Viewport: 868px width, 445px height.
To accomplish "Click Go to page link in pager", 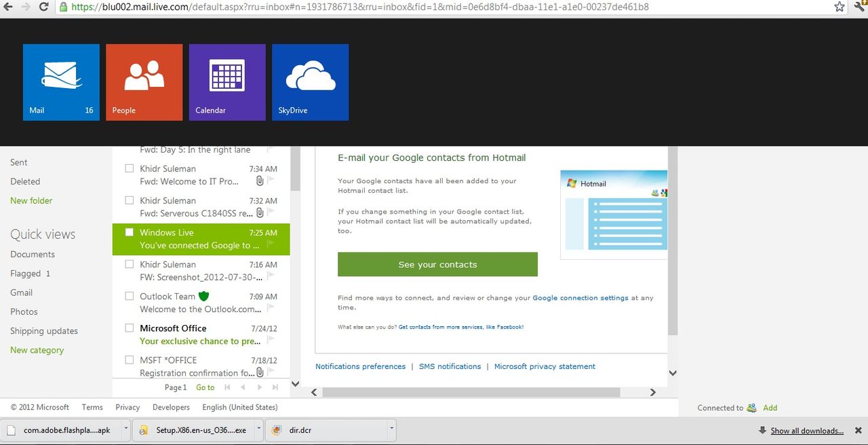I will coord(205,387).
